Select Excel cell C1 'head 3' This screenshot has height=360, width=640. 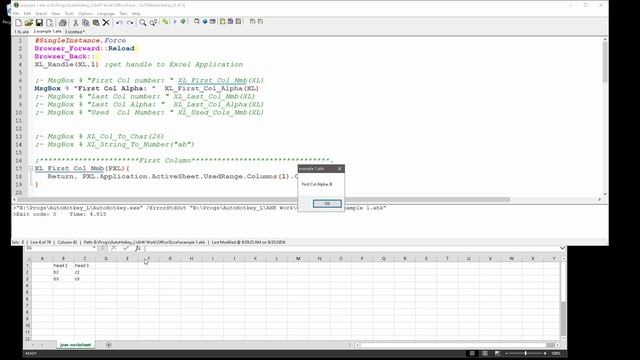[84, 265]
